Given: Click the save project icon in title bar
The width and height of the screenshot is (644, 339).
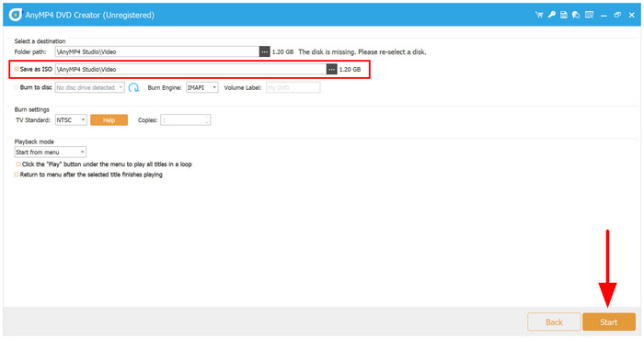Looking at the screenshot, I should click(x=564, y=15).
